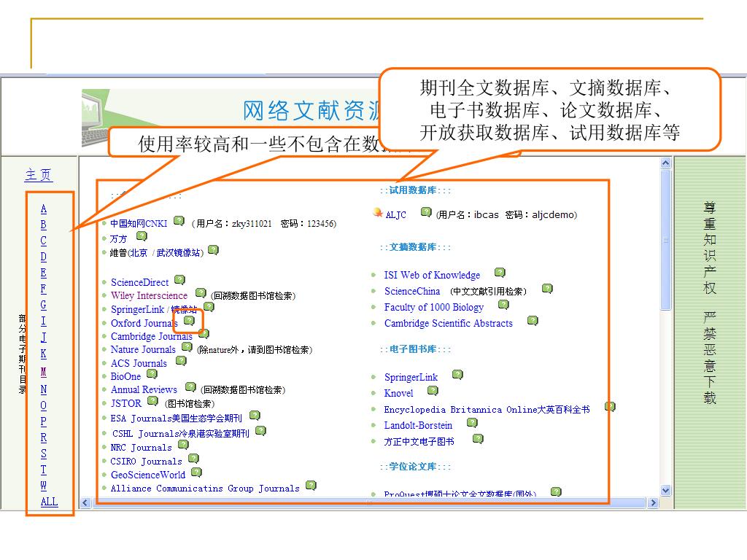Viewport: 747px width, 560px height.
Task: Open info icon next to 方正中文电子图书
Action: point(479,438)
